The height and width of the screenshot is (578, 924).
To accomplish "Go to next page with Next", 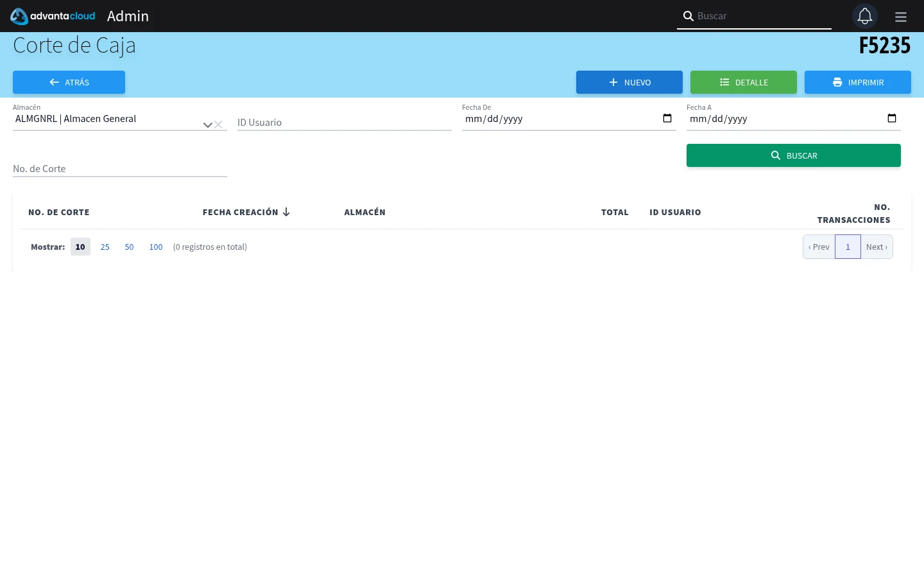I will point(877,247).
